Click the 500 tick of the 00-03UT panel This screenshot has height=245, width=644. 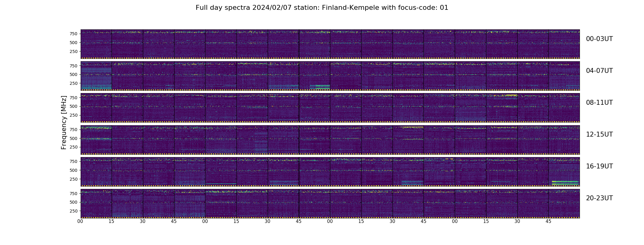74,43
